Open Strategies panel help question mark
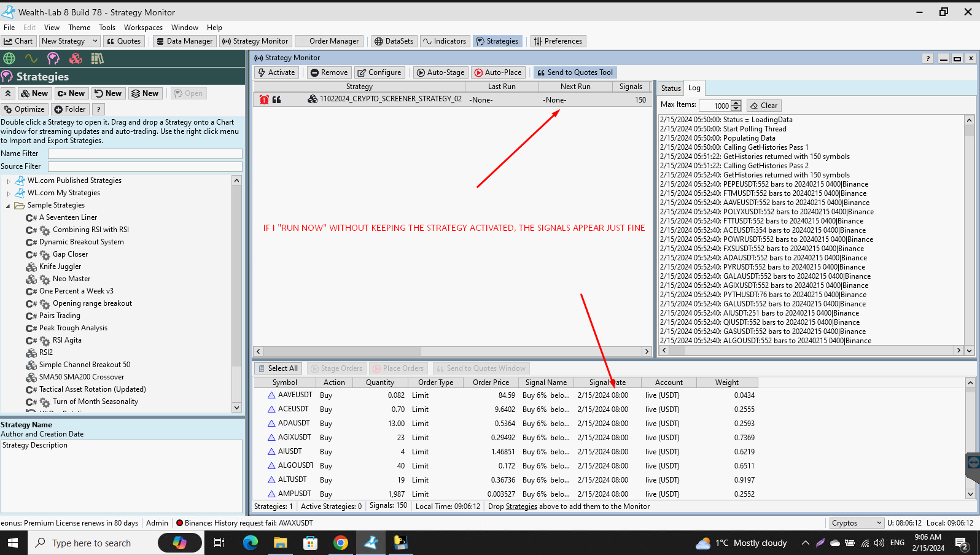The height and width of the screenshot is (555, 980). point(98,109)
